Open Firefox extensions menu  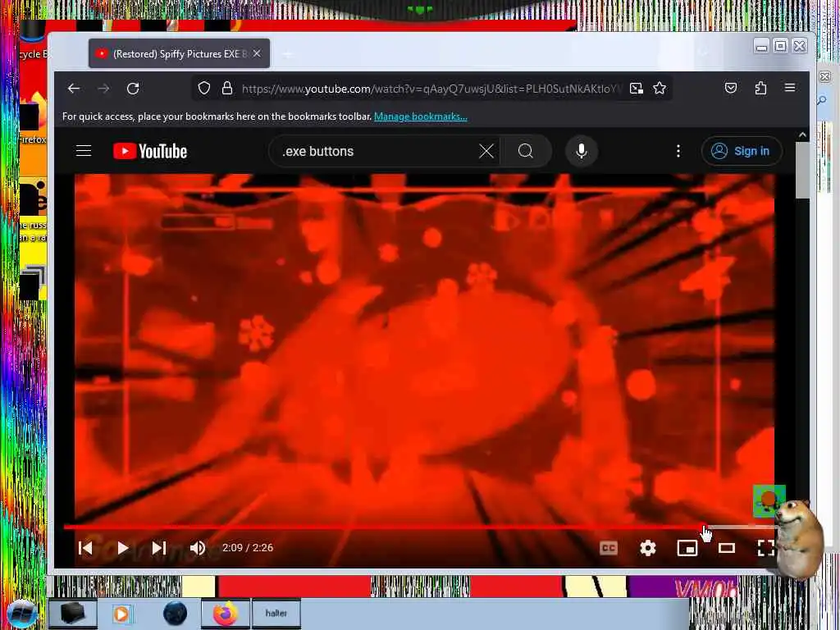[760, 88]
